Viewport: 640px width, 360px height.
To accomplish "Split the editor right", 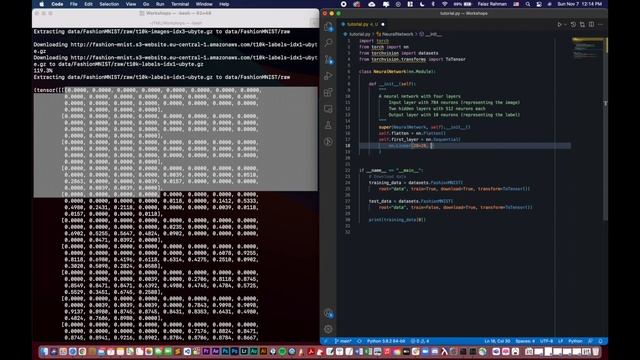I will pos(591,24).
